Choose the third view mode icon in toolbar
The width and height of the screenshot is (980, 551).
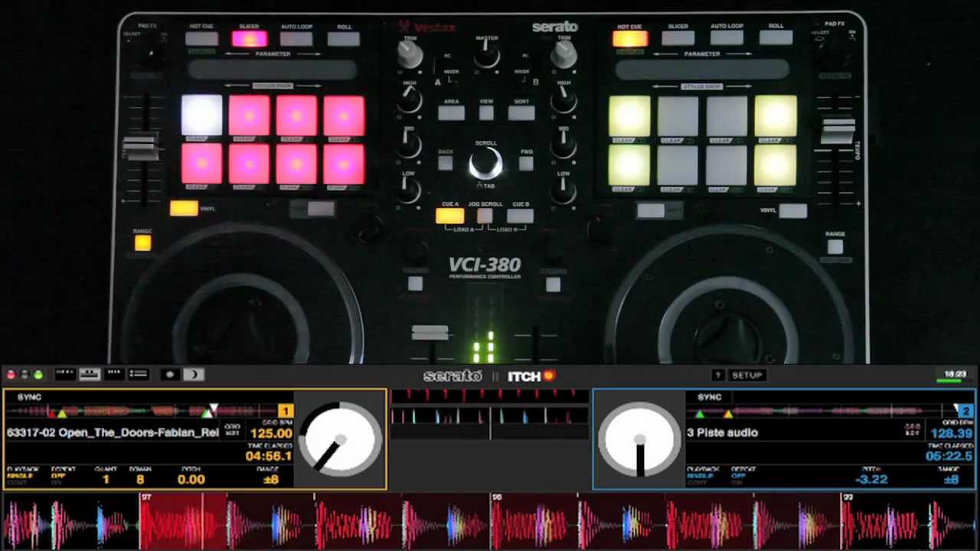[x=114, y=374]
